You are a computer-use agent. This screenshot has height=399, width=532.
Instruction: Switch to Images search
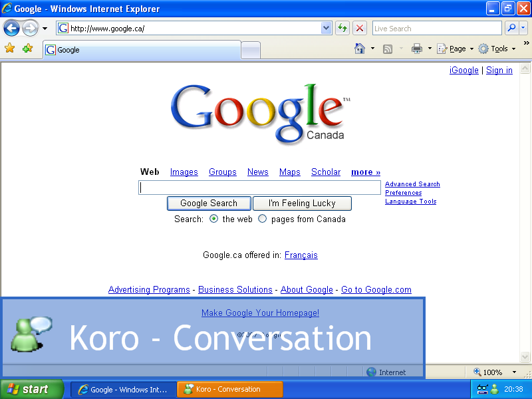coord(184,172)
